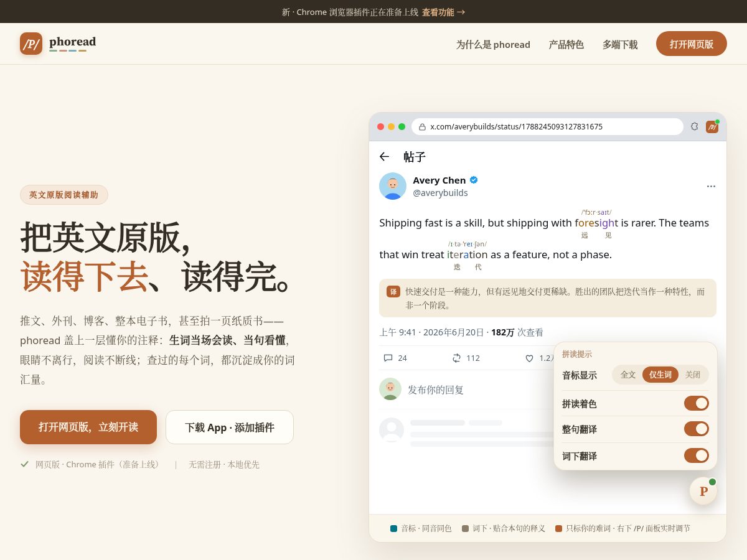The image size is (747, 560).
Task: Click the 英文原版阅读辅助 badge
Action: pos(64,195)
